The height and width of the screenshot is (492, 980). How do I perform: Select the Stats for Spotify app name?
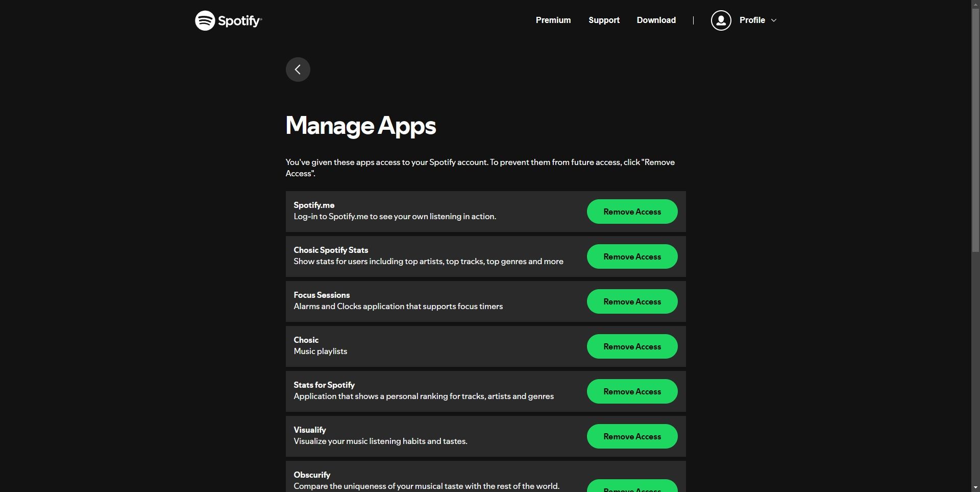click(324, 385)
